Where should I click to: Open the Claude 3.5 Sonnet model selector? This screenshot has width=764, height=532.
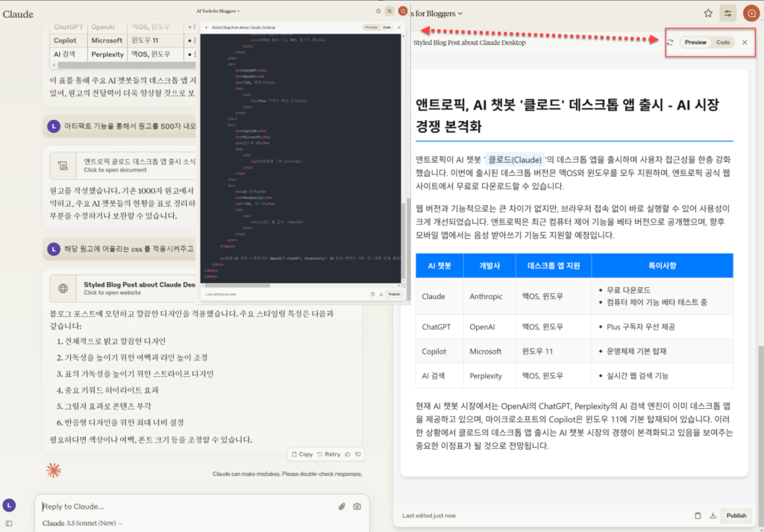pos(82,523)
